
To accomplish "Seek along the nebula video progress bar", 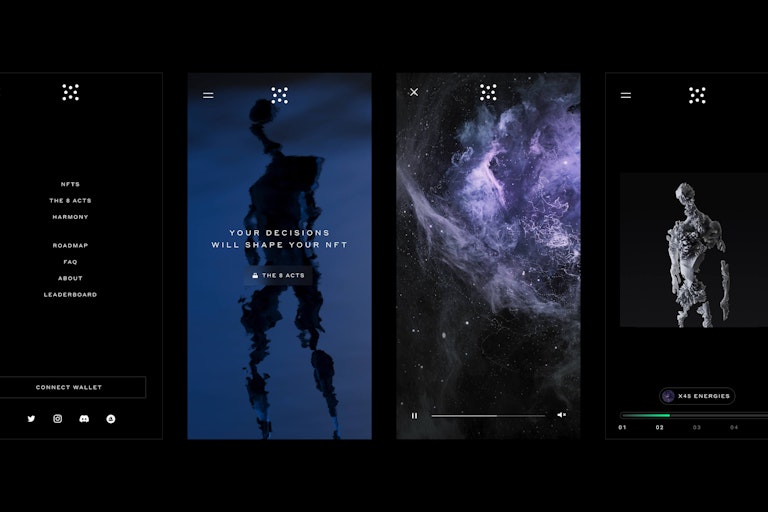I will tap(488, 415).
